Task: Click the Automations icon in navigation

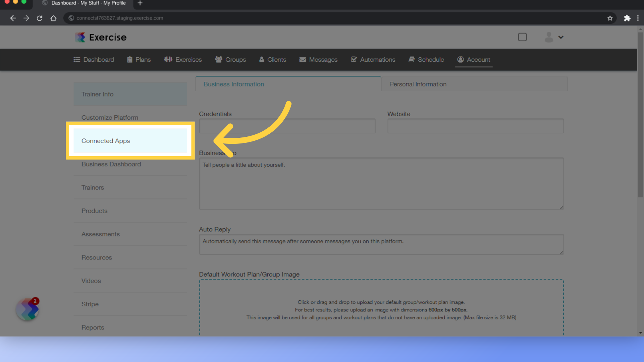Action: [x=354, y=60]
